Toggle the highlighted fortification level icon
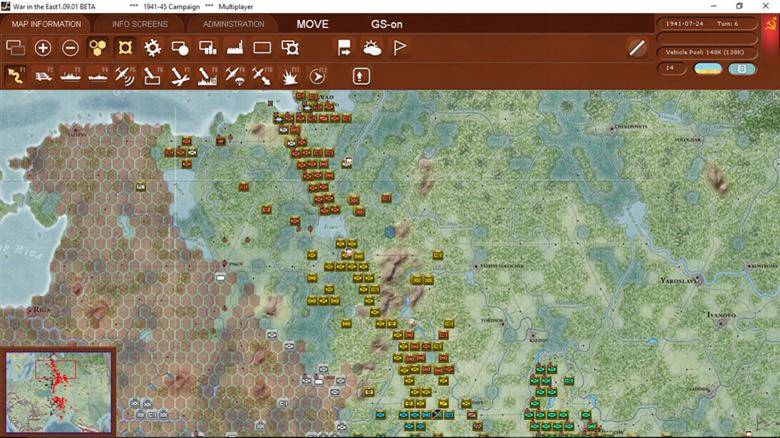This screenshot has height=438, width=780. (x=125, y=48)
